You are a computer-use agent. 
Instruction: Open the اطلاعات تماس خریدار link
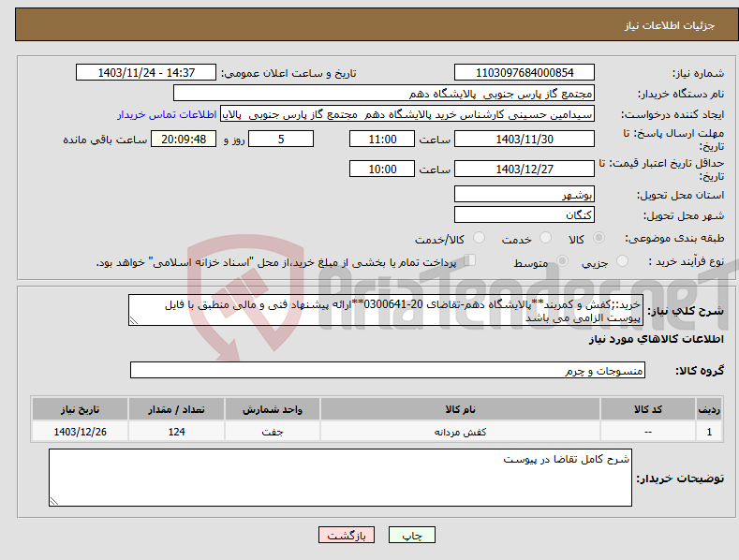[x=167, y=114]
